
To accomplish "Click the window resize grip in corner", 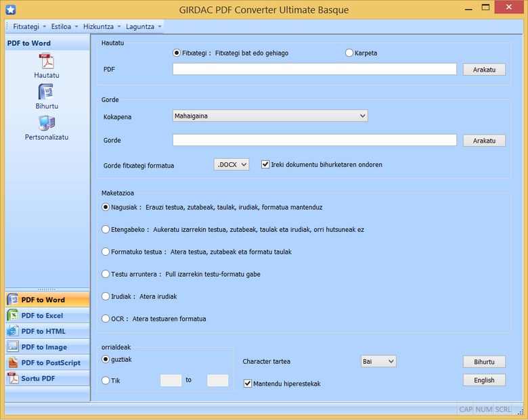I will click(521, 411).
